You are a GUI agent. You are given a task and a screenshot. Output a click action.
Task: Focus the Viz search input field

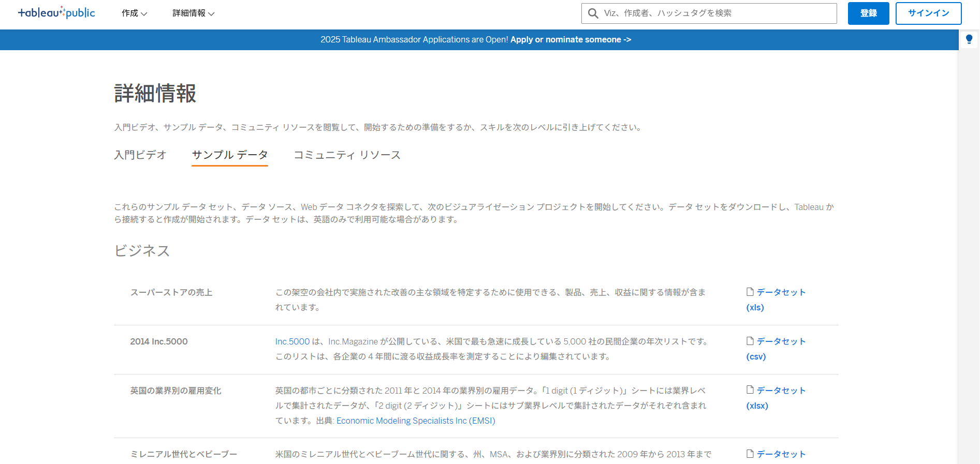(709, 13)
